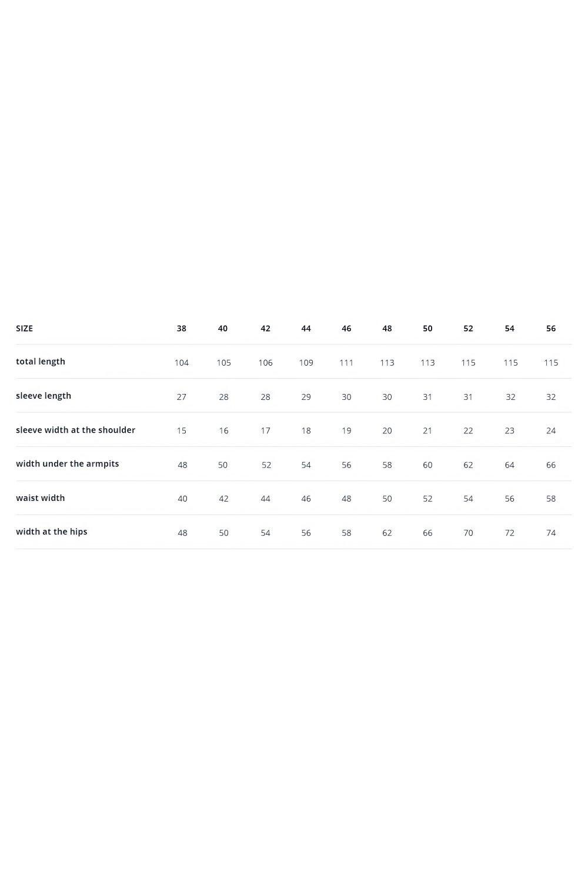Click armpit width value 64 for size 54

click(x=510, y=465)
